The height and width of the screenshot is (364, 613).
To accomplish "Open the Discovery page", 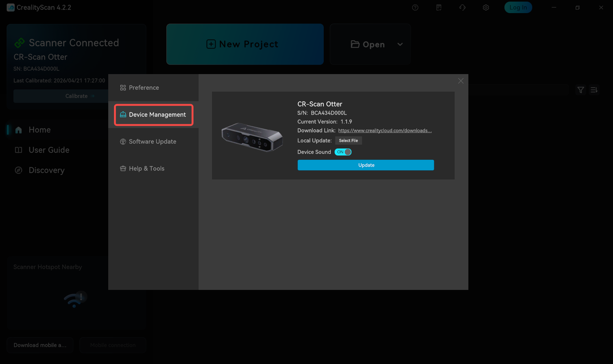I will (x=47, y=170).
